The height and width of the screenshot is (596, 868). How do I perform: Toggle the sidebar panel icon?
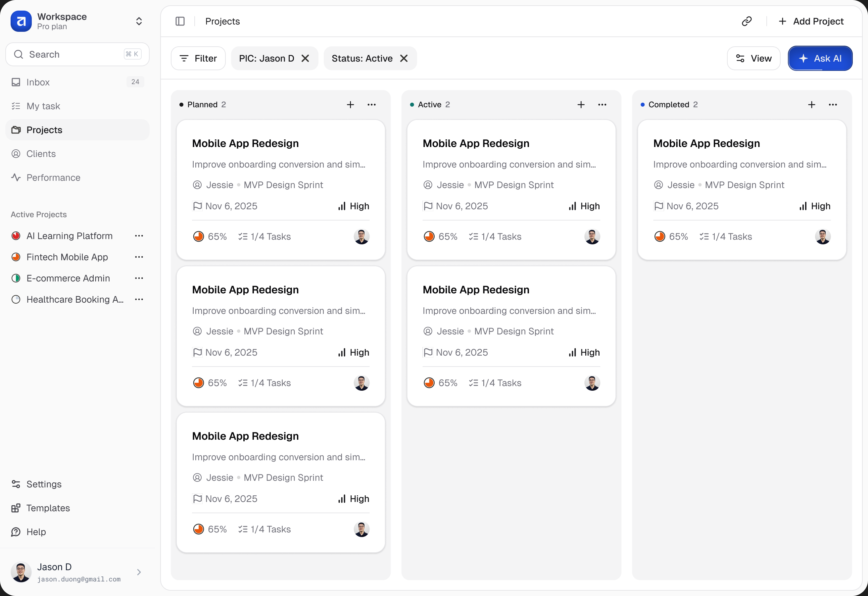[x=180, y=21]
